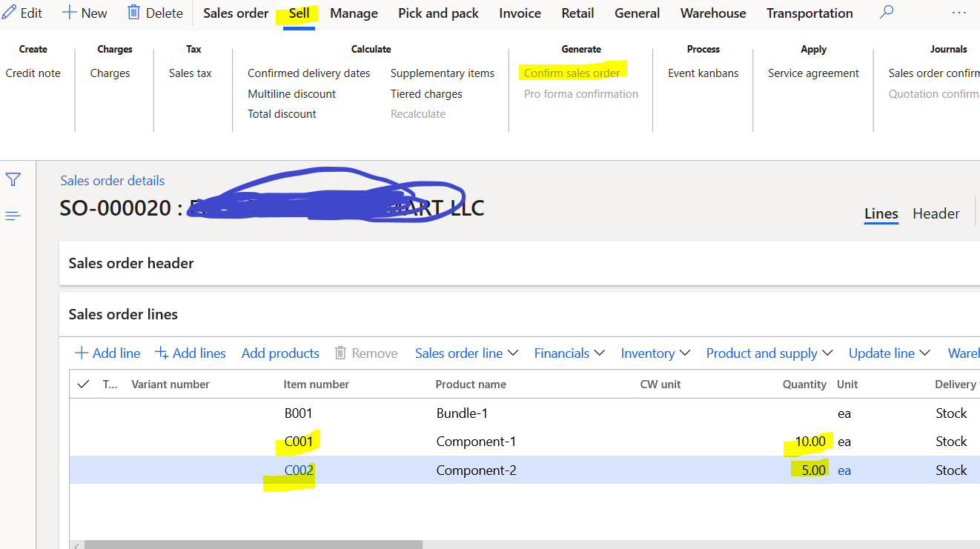
Task: Open the search magnifier icon
Action: [887, 12]
